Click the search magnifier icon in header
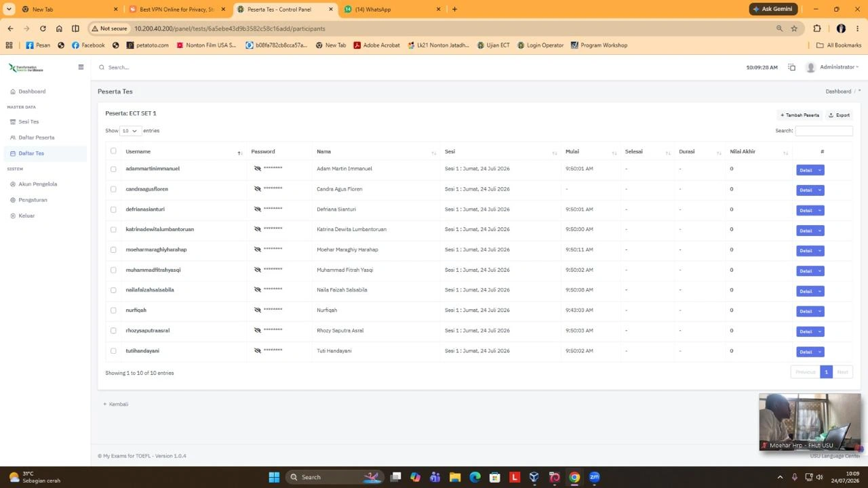 click(x=102, y=67)
